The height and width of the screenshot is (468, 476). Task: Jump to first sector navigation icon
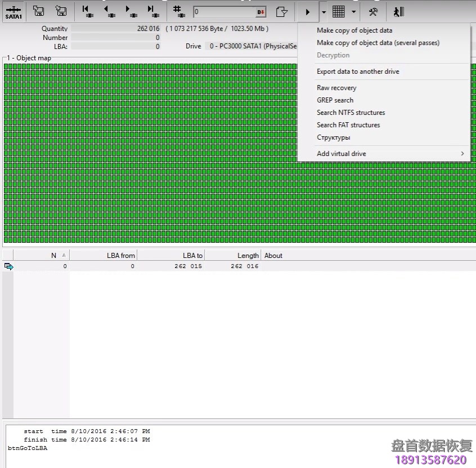[86, 11]
